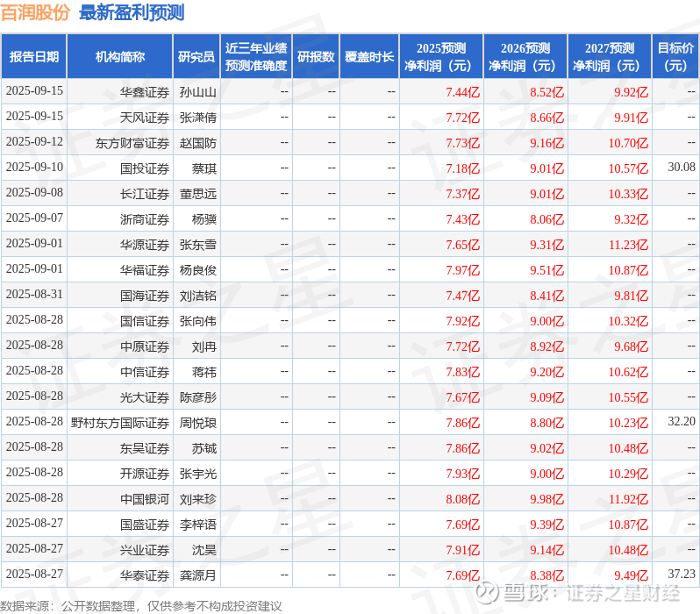Click the 8.06亿 2026 forecast value
700x614 pixels.
(x=546, y=219)
